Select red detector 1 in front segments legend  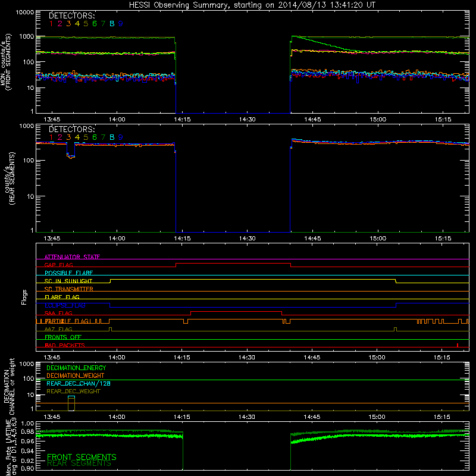click(x=51, y=24)
